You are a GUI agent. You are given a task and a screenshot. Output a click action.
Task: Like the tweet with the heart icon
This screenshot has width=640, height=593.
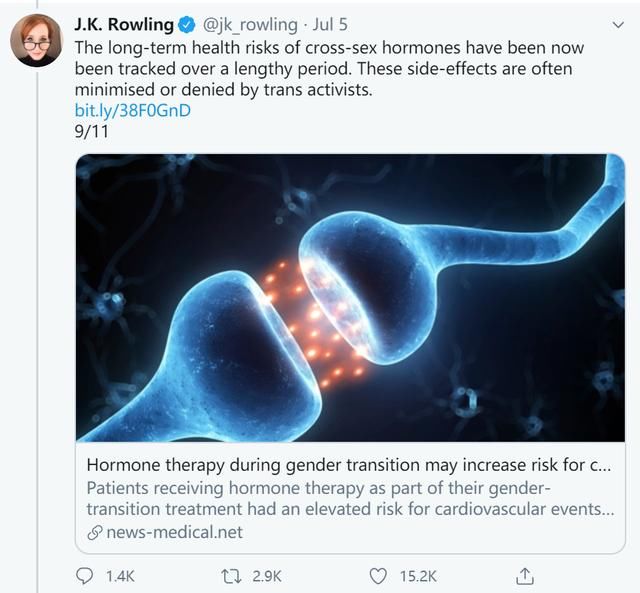click(x=378, y=576)
